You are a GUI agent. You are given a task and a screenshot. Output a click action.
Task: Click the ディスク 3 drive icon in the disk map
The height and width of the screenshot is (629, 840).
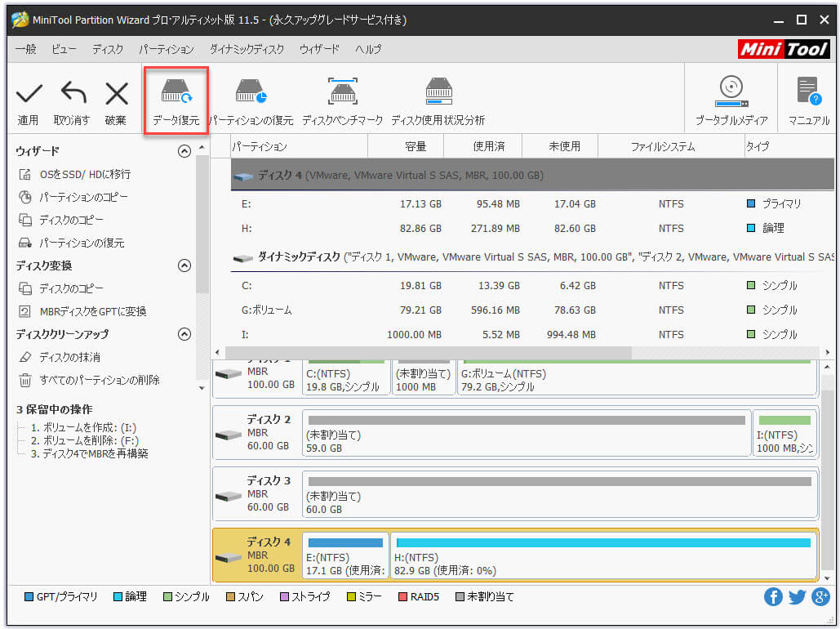[x=229, y=496]
